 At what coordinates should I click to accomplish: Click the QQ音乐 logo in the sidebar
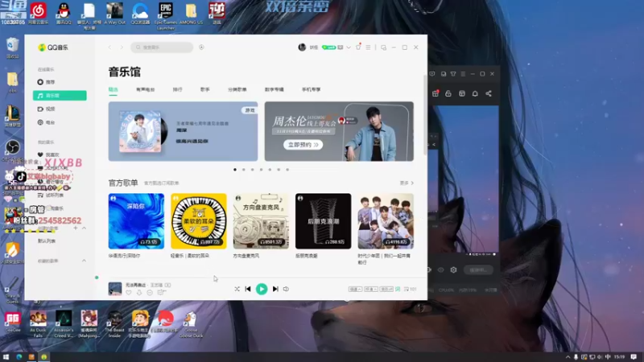click(x=53, y=47)
